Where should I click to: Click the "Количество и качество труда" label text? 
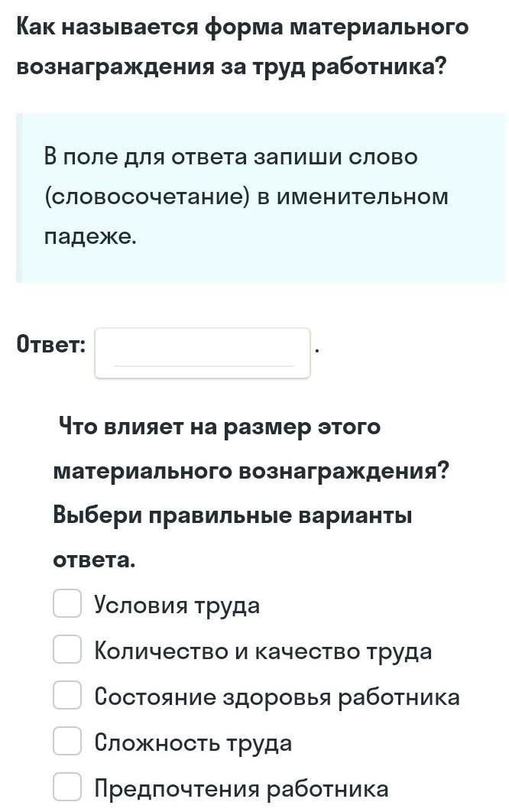263,651
